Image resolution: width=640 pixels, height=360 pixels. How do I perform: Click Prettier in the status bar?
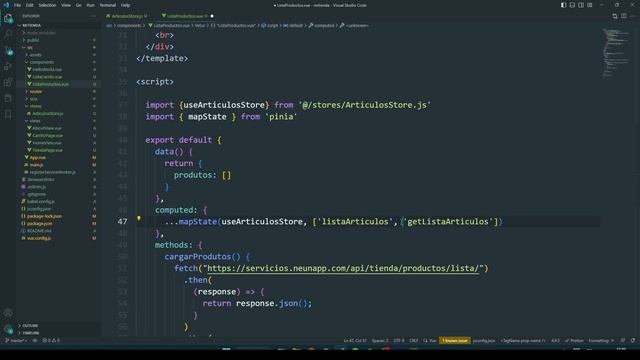click(574, 340)
